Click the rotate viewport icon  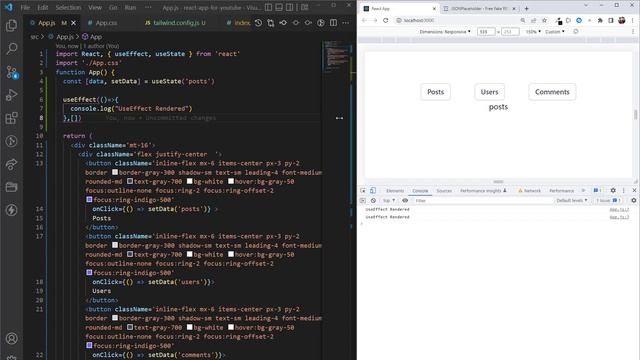(x=576, y=31)
